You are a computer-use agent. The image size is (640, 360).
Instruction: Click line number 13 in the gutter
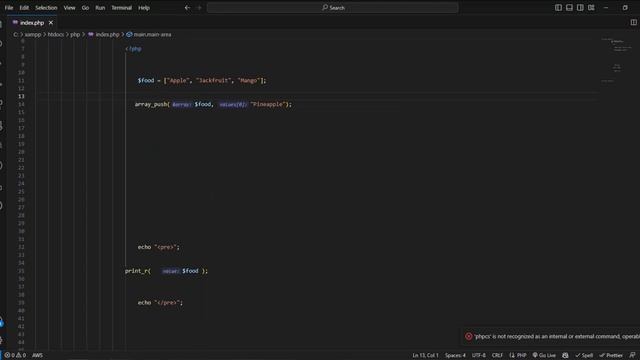(x=21, y=96)
